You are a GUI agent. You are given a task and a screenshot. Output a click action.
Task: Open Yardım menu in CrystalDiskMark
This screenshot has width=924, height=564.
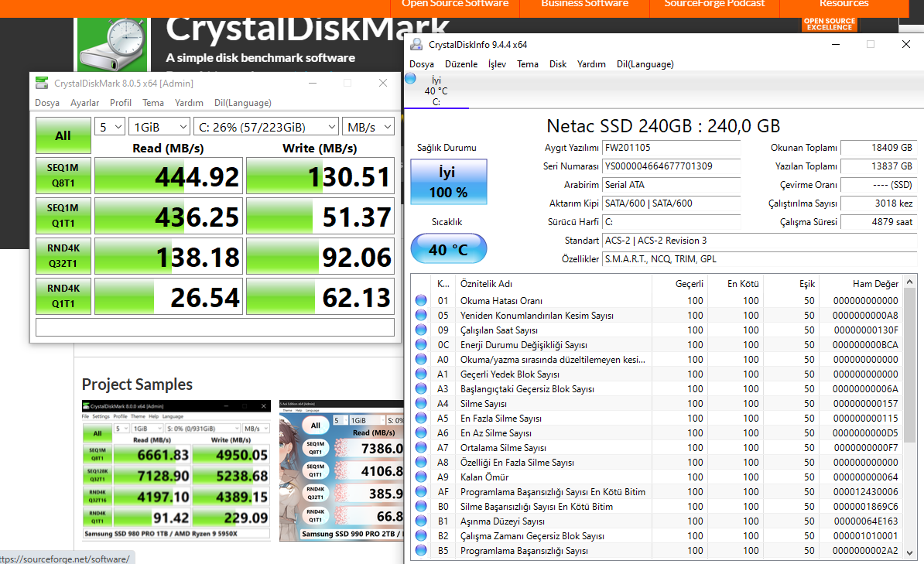coord(189,103)
